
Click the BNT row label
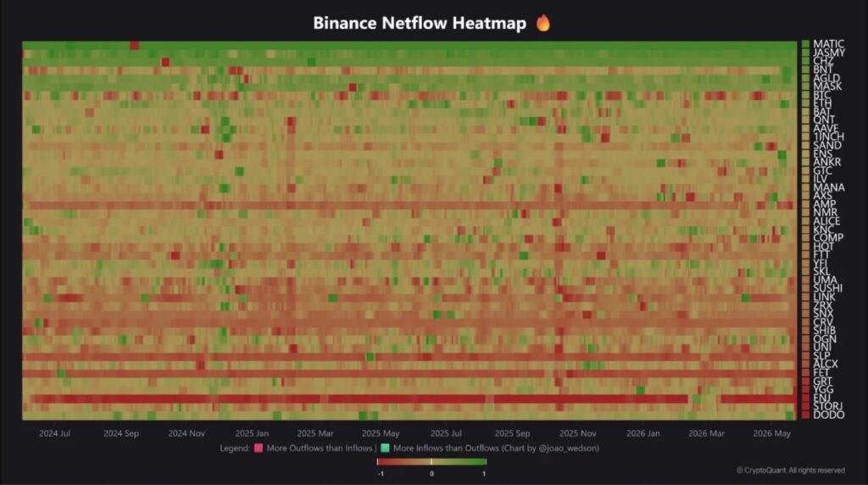(823, 70)
